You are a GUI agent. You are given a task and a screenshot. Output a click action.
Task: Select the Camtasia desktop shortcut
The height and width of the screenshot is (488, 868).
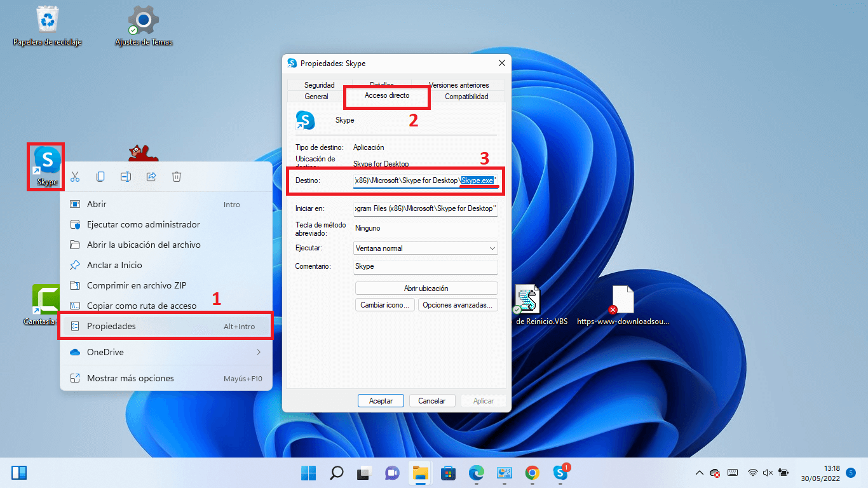coord(44,304)
